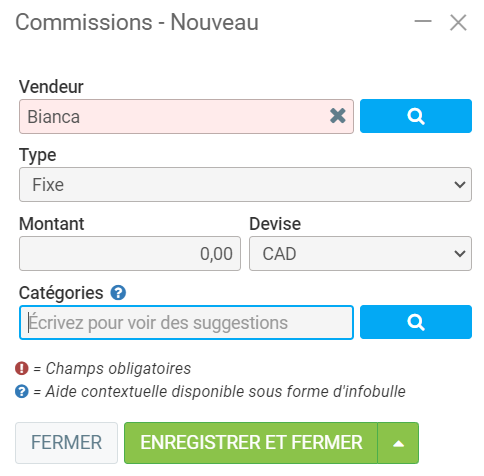This screenshot has height=476, width=484.
Task: Open catégories search with magnifier button
Action: pyautogui.click(x=416, y=322)
